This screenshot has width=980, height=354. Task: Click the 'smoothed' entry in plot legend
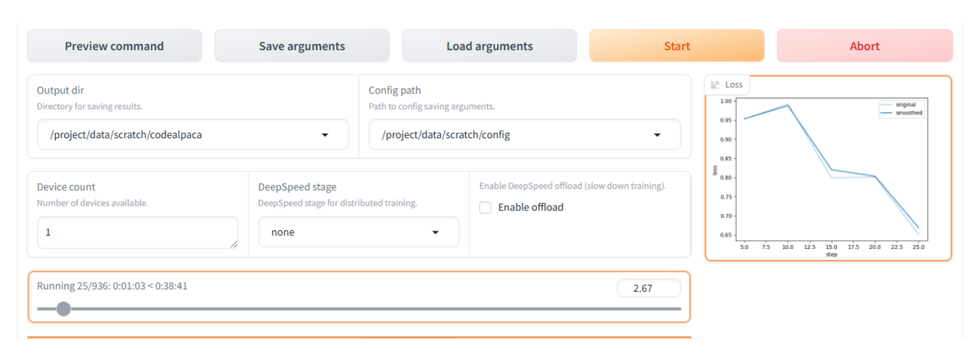908,113
